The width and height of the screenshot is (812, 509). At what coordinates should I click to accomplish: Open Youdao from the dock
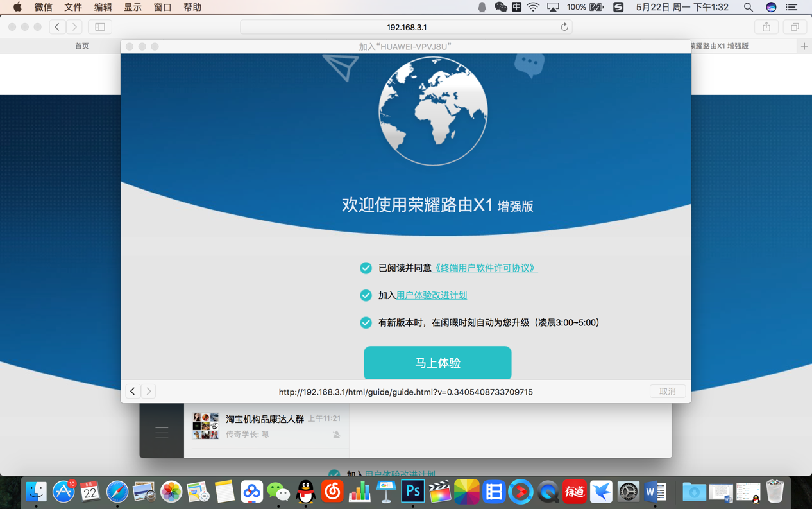(x=575, y=492)
